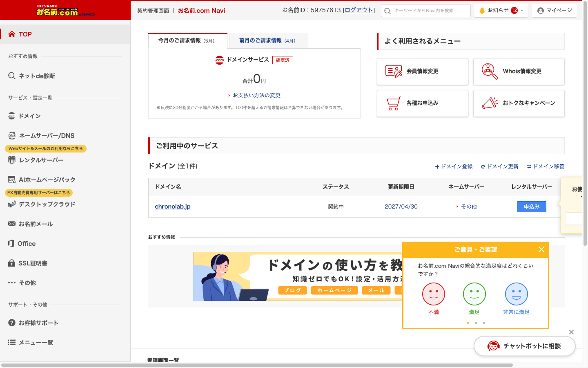Click the その他 ellipsis icon
This screenshot has width=588, height=368.
12,283
